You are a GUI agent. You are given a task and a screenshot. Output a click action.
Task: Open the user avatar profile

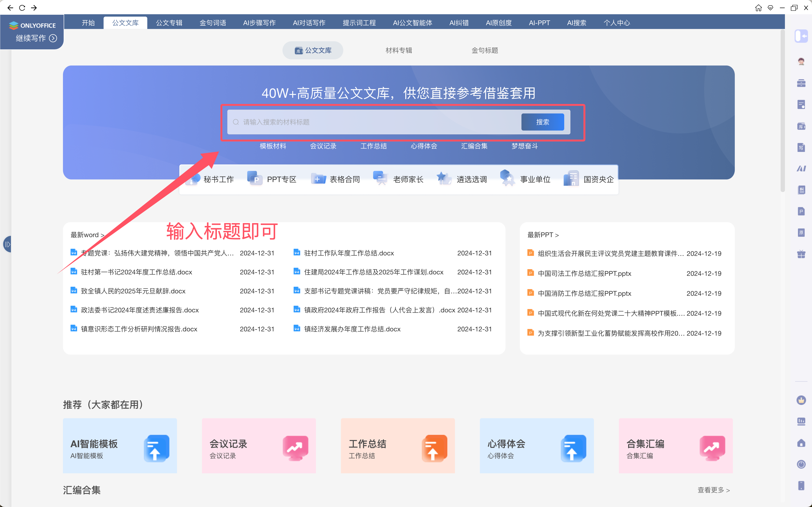point(801,61)
